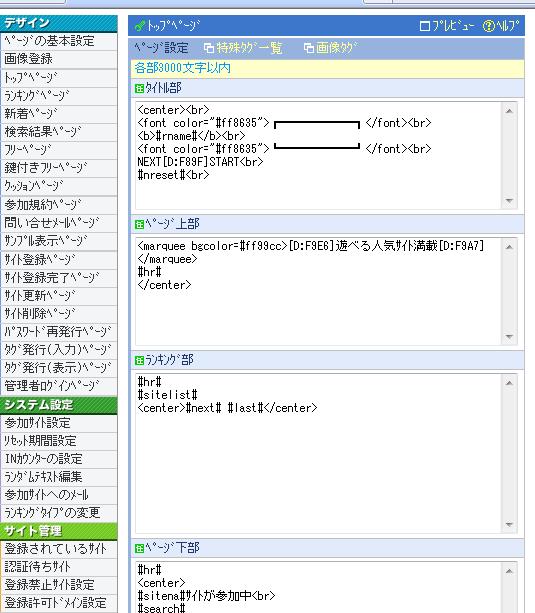The width and height of the screenshot is (535, 613).
Task: Click the ヘルプ question mark icon
Action: click(x=488, y=26)
